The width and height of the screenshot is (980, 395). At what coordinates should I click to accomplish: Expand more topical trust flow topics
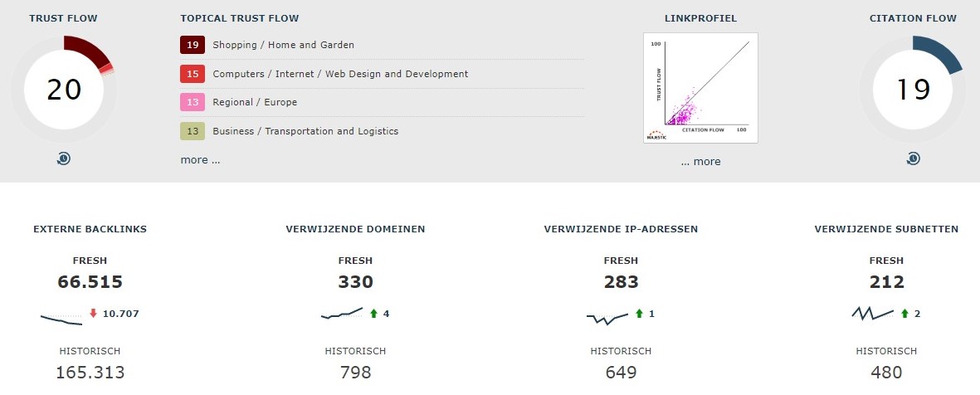tap(200, 160)
